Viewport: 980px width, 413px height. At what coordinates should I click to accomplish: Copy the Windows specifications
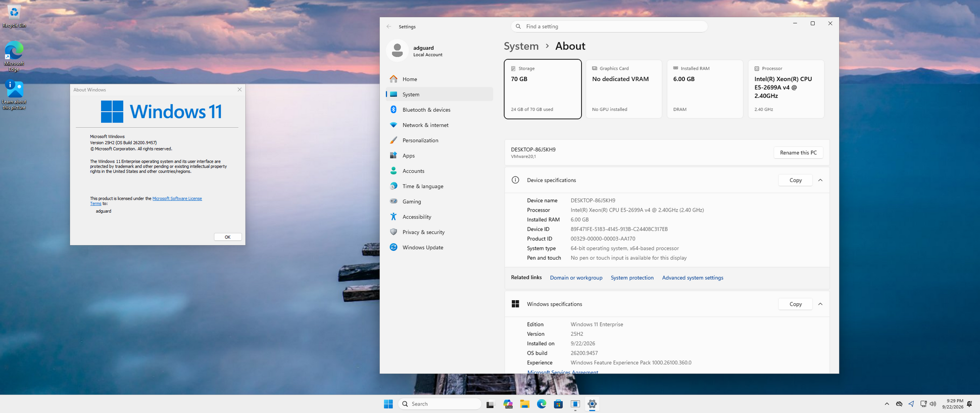click(x=795, y=304)
